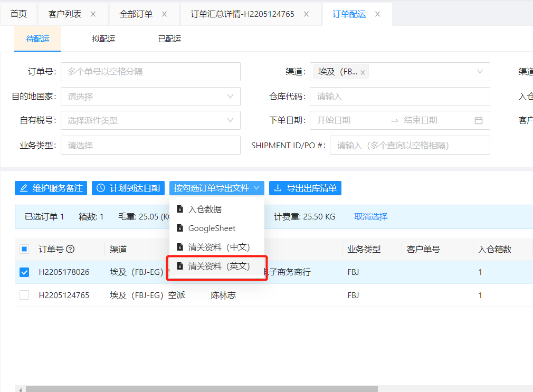Collapse 按勾选订单导出文件 dropdown button
Viewport: 533px width, 392px height.
217,188
